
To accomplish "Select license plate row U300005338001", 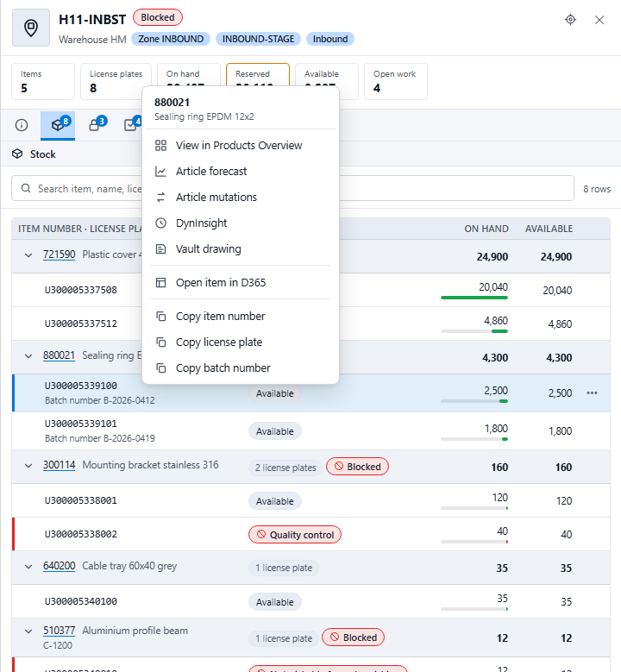I will click(310, 500).
